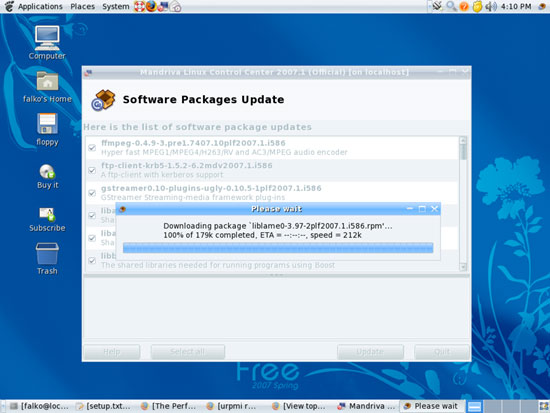This screenshot has width=550, height=413.
Task: Open falko's Home folder icon
Action: [47, 87]
